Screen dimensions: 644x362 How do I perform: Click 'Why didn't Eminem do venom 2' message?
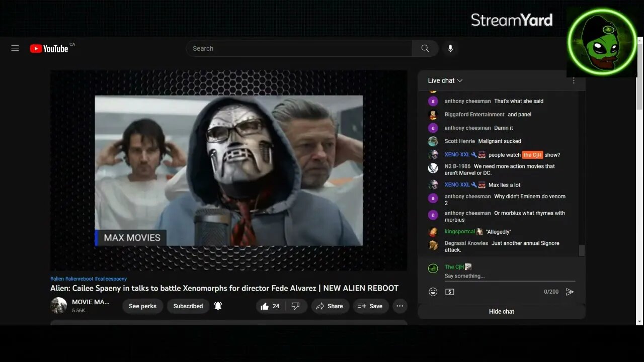pyautogui.click(x=505, y=200)
